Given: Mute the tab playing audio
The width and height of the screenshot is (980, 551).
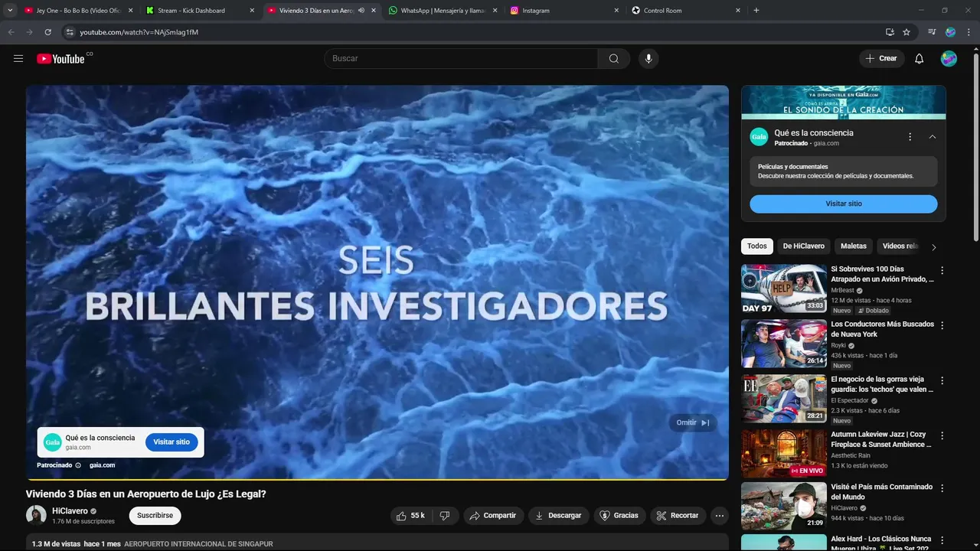Looking at the screenshot, I should pyautogui.click(x=361, y=11).
